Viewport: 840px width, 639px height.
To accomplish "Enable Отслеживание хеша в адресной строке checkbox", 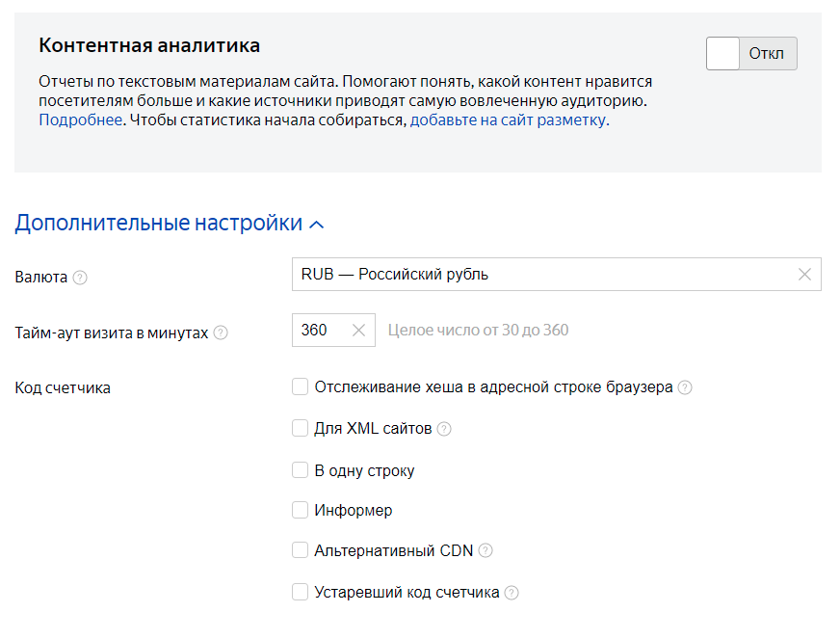I will click(x=300, y=387).
